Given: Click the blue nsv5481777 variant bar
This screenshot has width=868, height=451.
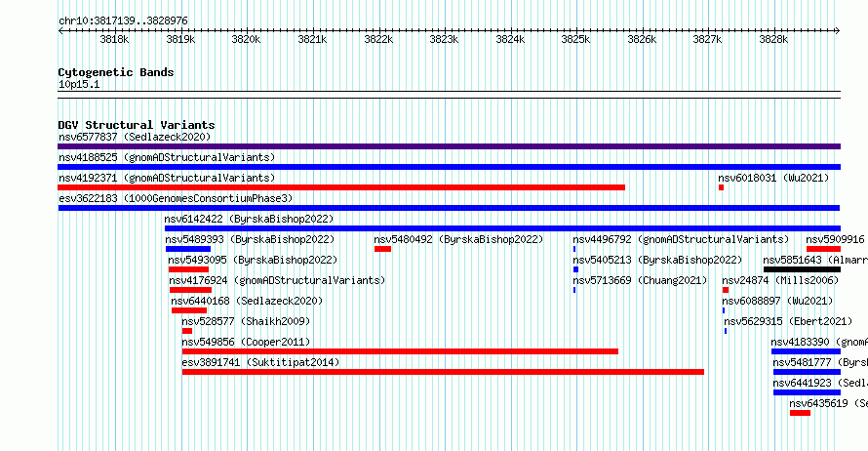Looking at the screenshot, I should click(x=808, y=372).
